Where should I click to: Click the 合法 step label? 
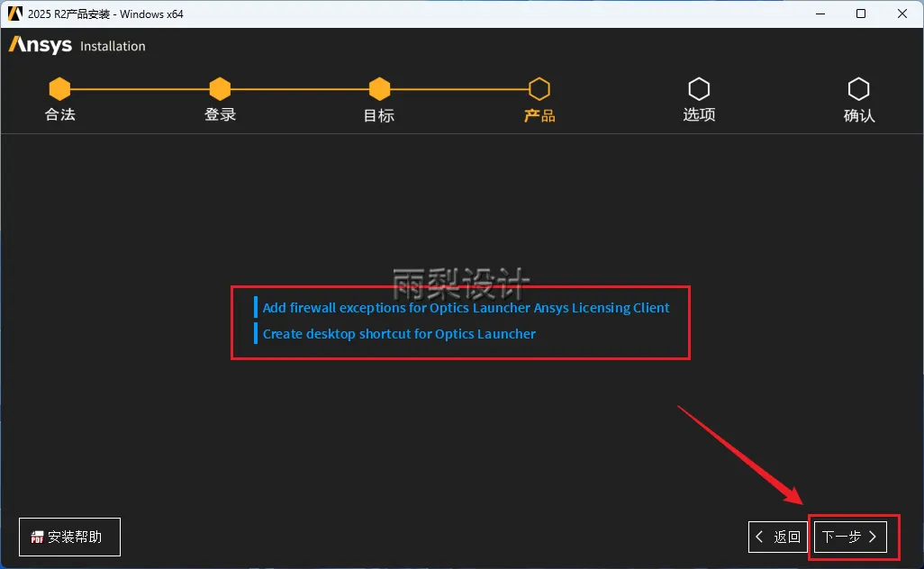(60, 114)
